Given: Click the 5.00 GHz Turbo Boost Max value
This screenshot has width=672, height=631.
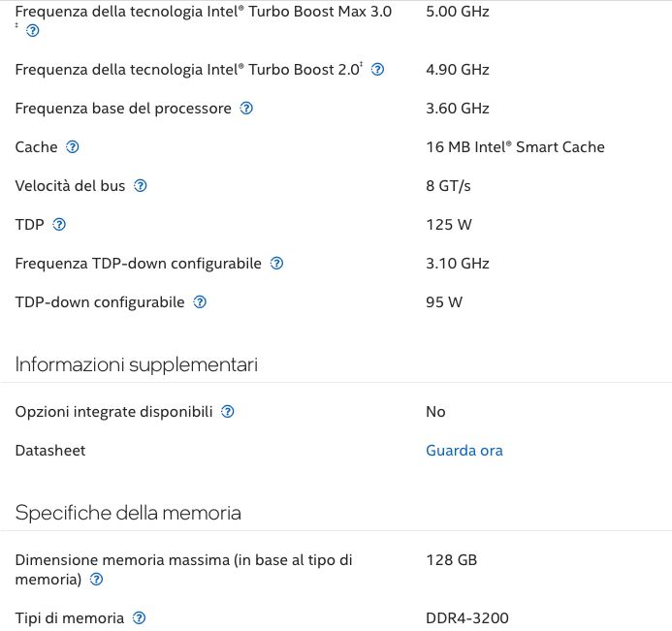Looking at the screenshot, I should [x=458, y=12].
